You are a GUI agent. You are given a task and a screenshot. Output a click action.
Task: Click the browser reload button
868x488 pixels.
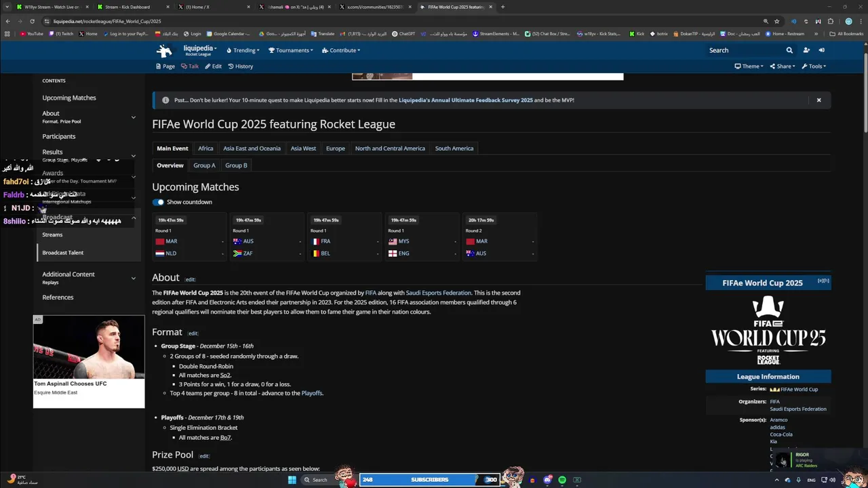32,21
